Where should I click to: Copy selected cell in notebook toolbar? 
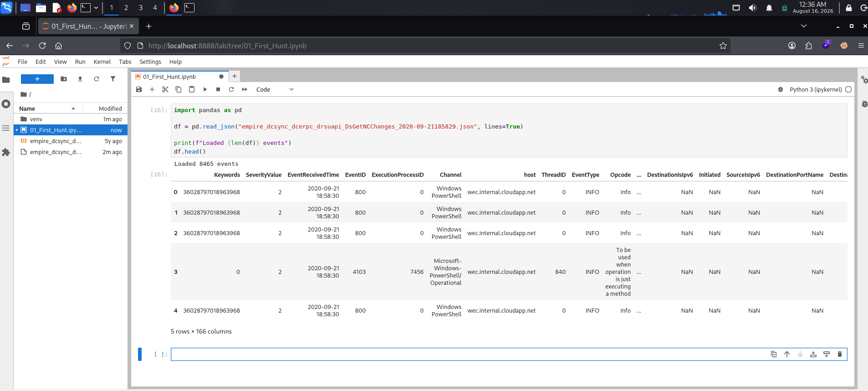click(x=179, y=89)
